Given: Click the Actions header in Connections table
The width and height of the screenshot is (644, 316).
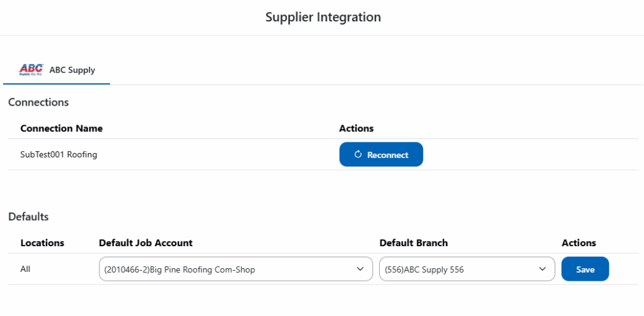Looking at the screenshot, I should pyautogui.click(x=356, y=128).
